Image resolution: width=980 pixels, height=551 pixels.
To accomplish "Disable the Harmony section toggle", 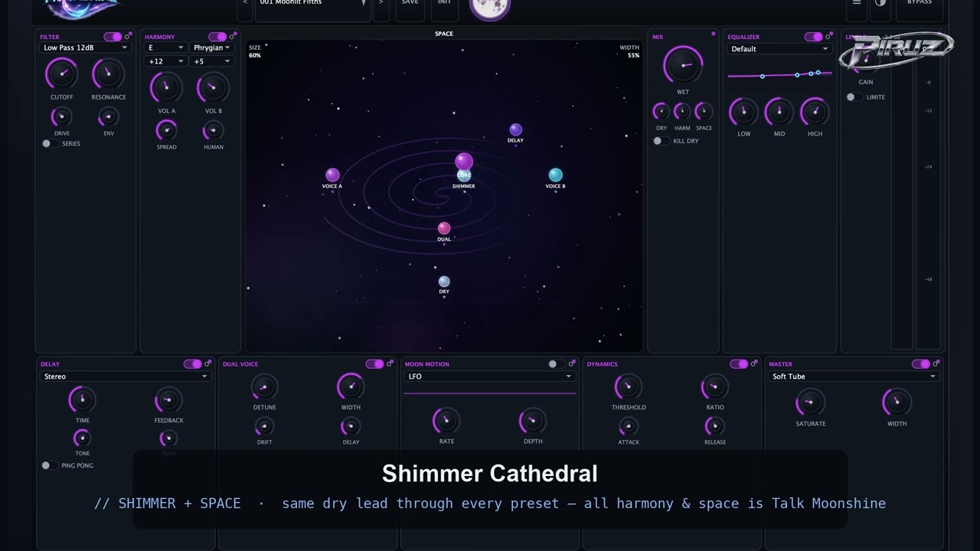I will point(217,37).
